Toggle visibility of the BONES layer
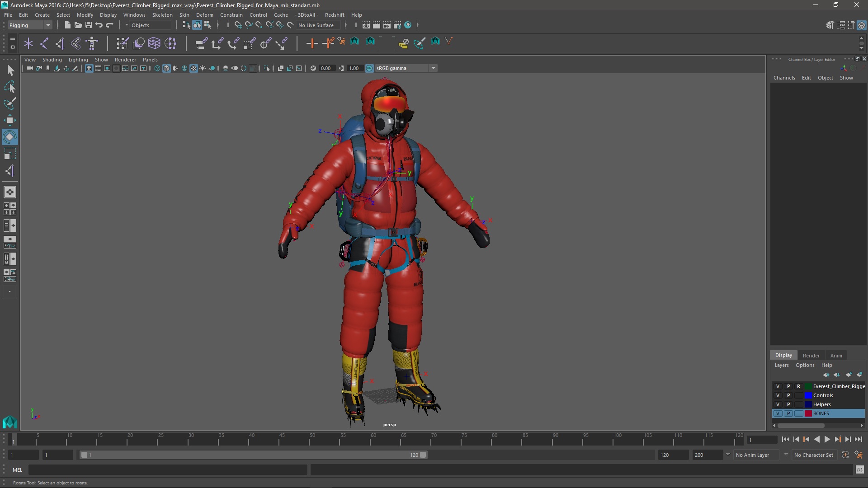868x488 pixels. click(x=778, y=413)
